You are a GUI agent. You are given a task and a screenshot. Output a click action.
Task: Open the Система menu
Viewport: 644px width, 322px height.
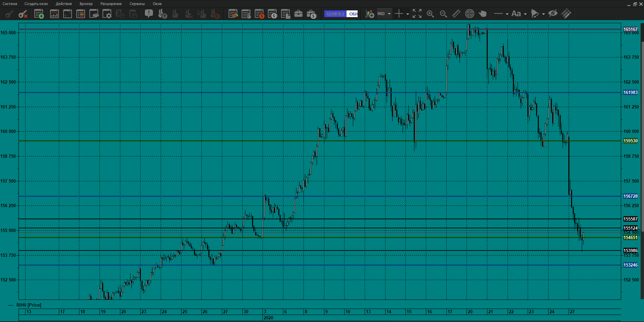[10, 4]
